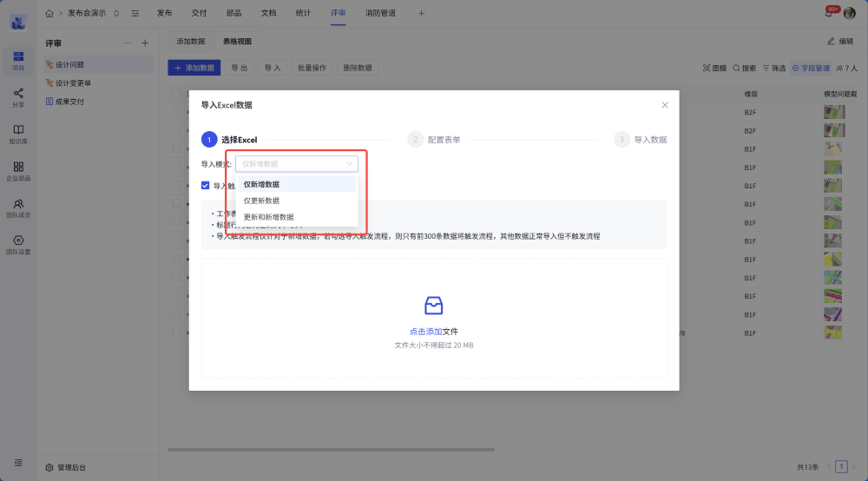Switch to the 文档 top tab
The image size is (868, 481).
point(268,13)
